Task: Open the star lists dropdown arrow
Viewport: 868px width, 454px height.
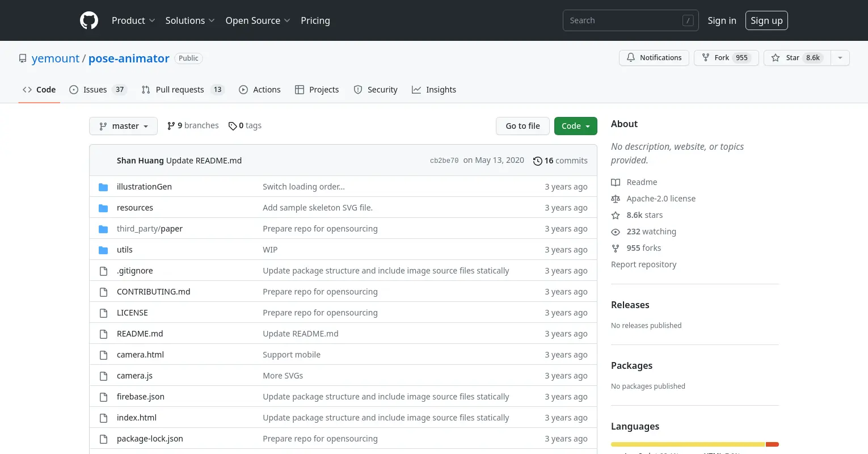Action: tap(840, 58)
